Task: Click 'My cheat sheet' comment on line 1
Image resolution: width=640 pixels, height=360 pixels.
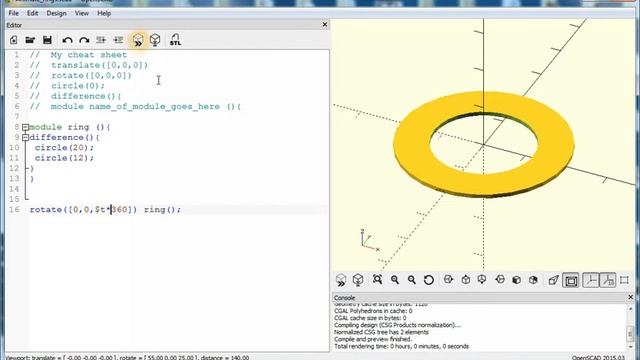Action: click(89, 55)
